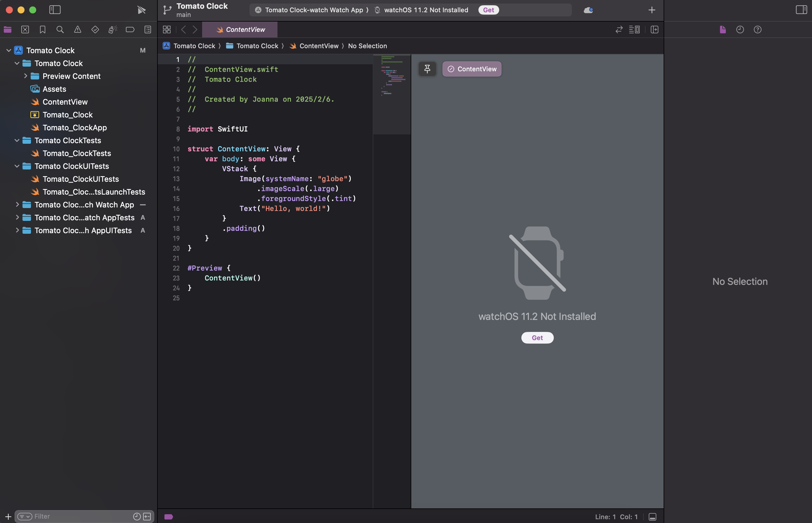Enable code review swap arrows
The height and width of the screenshot is (523, 812).
point(619,30)
